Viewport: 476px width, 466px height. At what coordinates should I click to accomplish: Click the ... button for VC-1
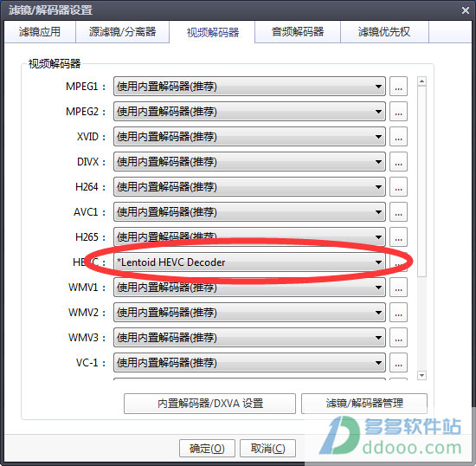coord(399,362)
